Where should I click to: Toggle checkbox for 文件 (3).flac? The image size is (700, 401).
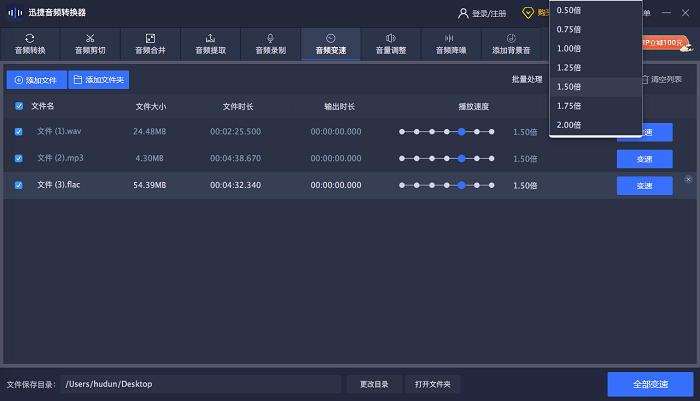(19, 185)
